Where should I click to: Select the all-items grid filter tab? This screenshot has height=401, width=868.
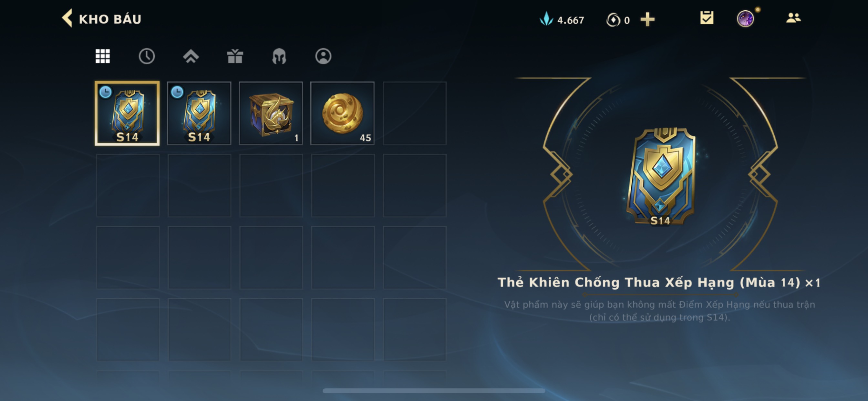[x=103, y=56]
